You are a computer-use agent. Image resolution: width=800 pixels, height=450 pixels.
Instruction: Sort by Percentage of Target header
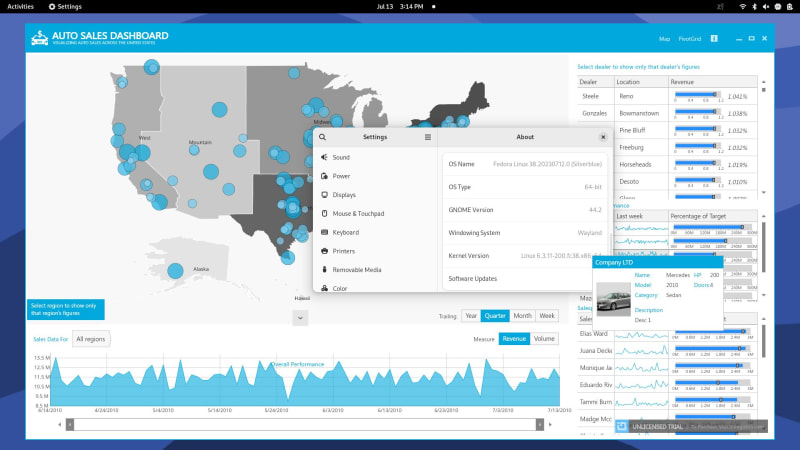point(713,216)
